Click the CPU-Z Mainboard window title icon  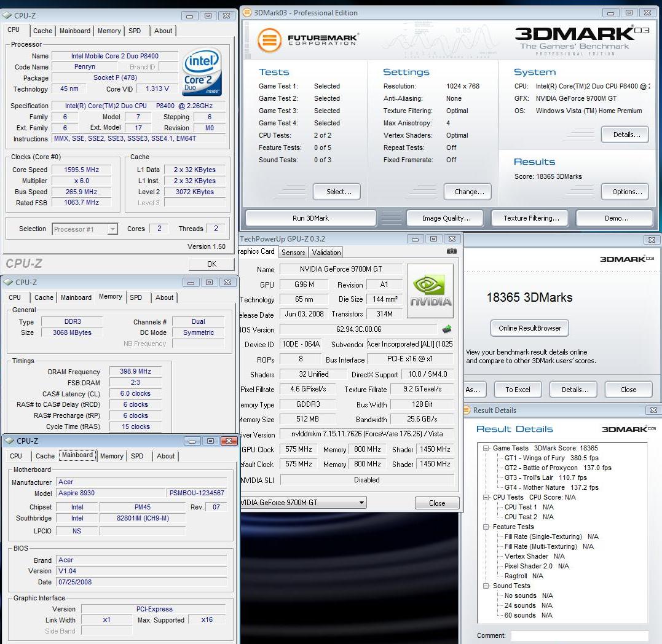[9, 441]
